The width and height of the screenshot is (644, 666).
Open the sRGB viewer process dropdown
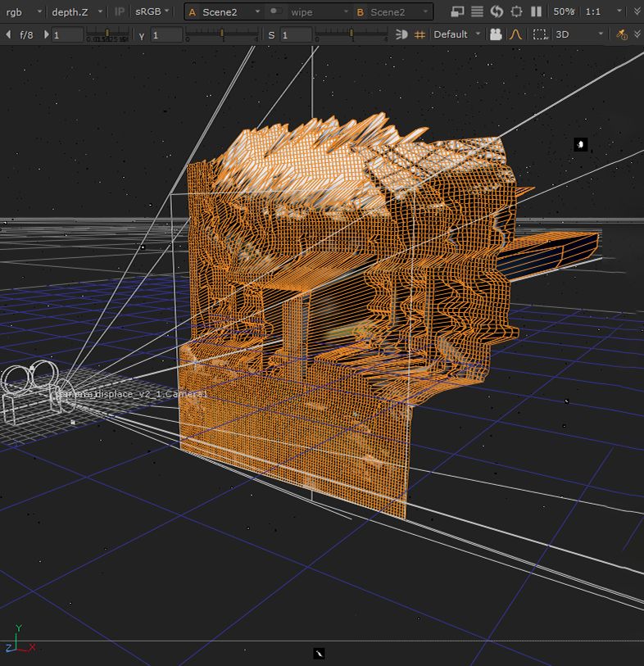click(x=153, y=11)
